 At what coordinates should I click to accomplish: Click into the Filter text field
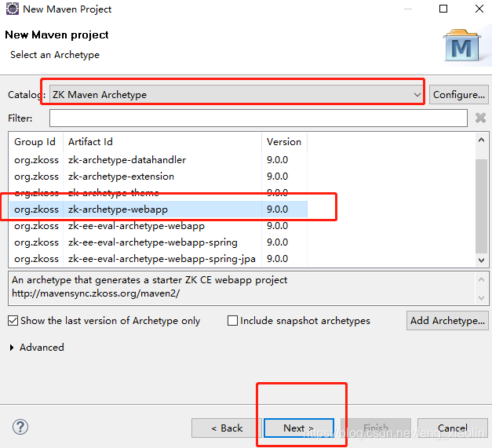click(258, 118)
